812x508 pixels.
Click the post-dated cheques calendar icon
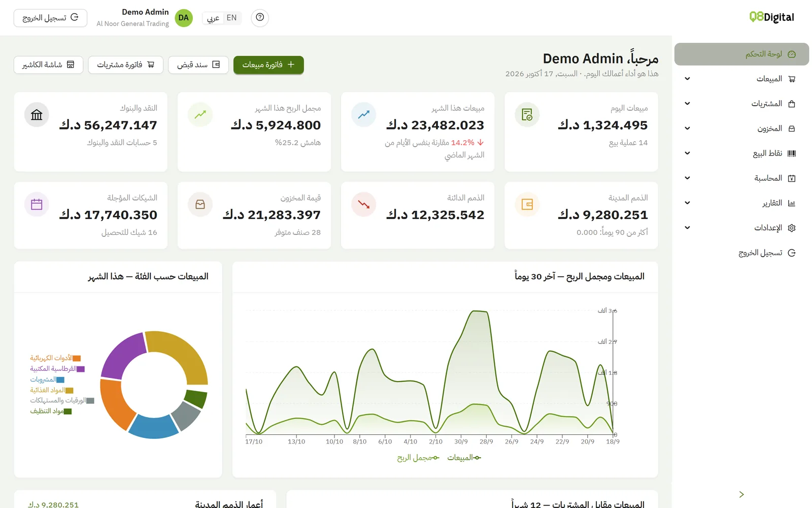click(x=37, y=205)
